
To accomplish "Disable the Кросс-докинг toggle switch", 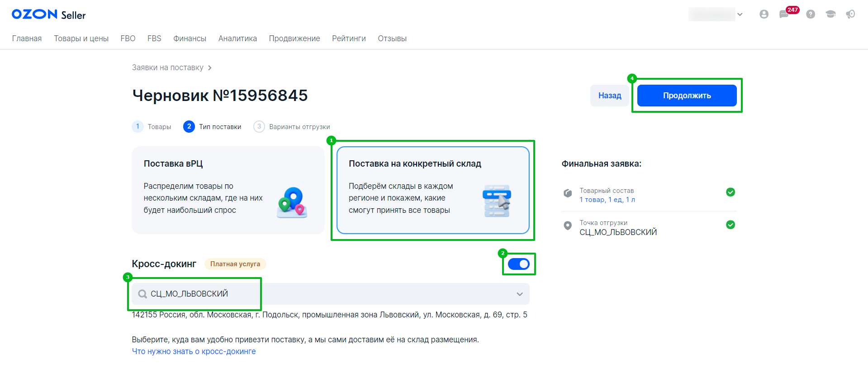I will tap(518, 264).
